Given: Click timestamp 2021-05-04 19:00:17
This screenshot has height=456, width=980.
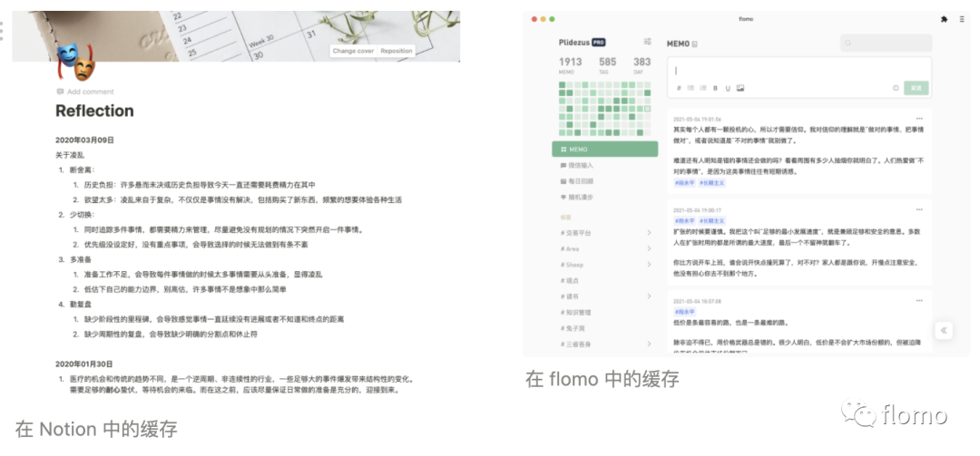Looking at the screenshot, I should click(x=697, y=210).
